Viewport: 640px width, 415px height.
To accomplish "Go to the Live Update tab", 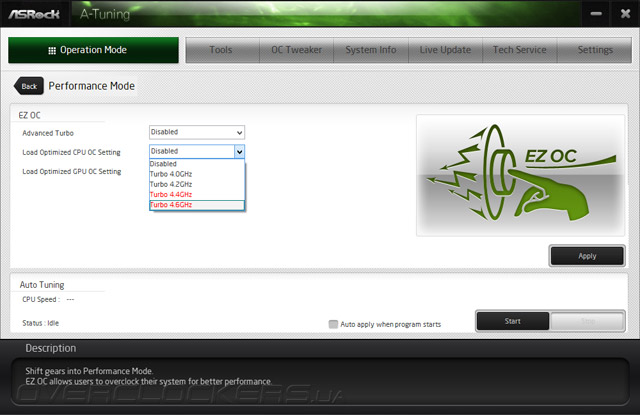I will (445, 50).
